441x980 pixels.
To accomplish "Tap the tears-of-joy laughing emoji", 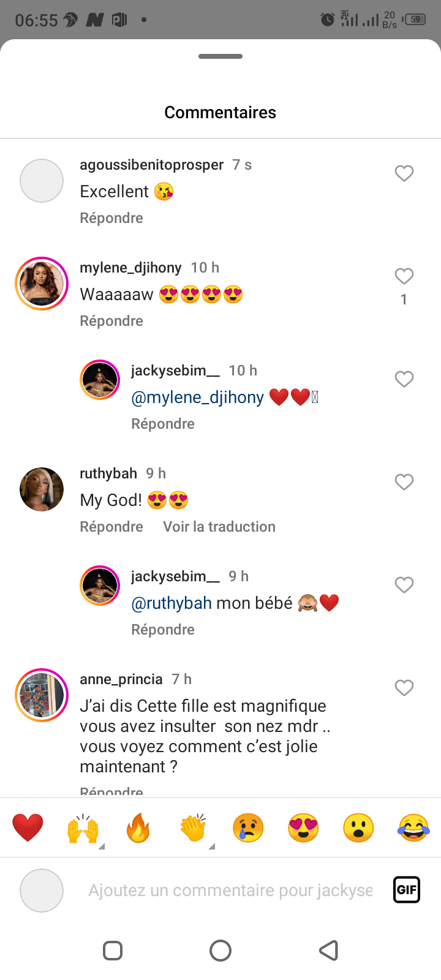I will (x=413, y=828).
